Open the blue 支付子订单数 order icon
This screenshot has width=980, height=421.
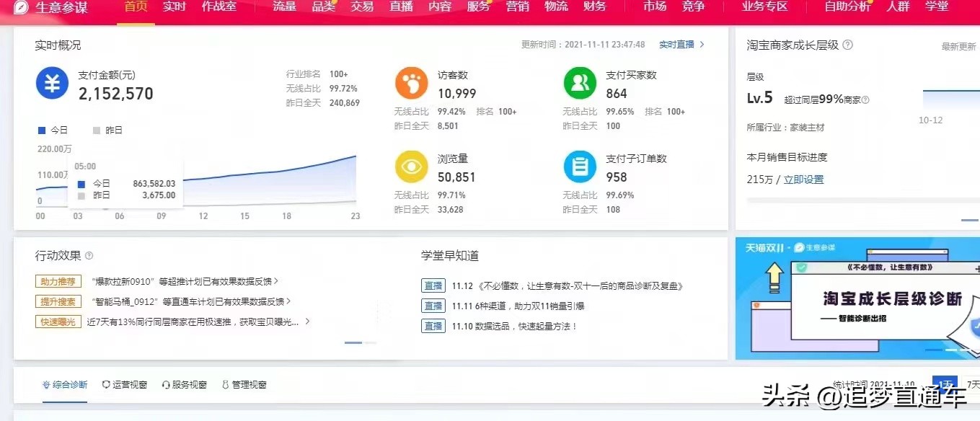tap(580, 167)
